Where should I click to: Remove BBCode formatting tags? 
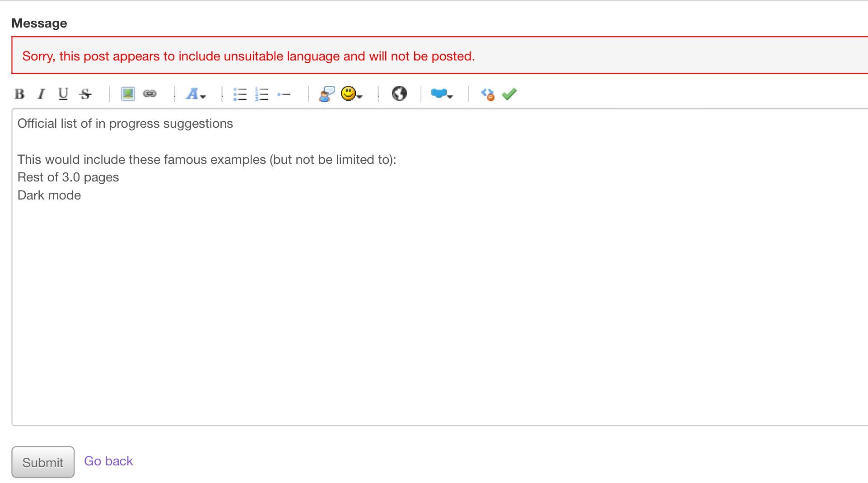(x=487, y=94)
